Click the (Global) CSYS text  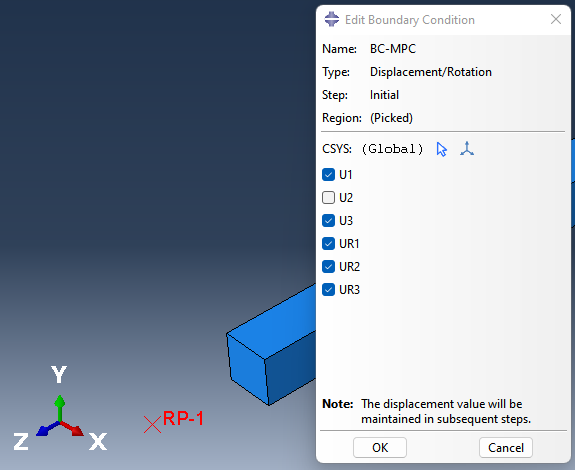392,149
